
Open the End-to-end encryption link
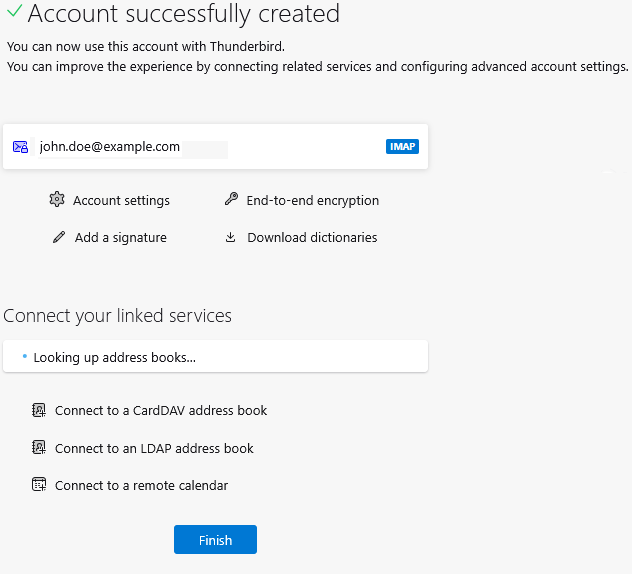[312, 201]
